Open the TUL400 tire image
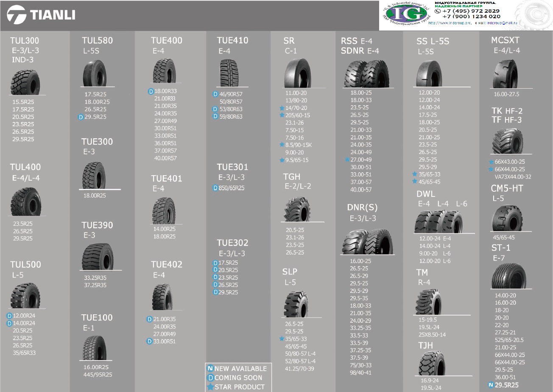 point(26,202)
